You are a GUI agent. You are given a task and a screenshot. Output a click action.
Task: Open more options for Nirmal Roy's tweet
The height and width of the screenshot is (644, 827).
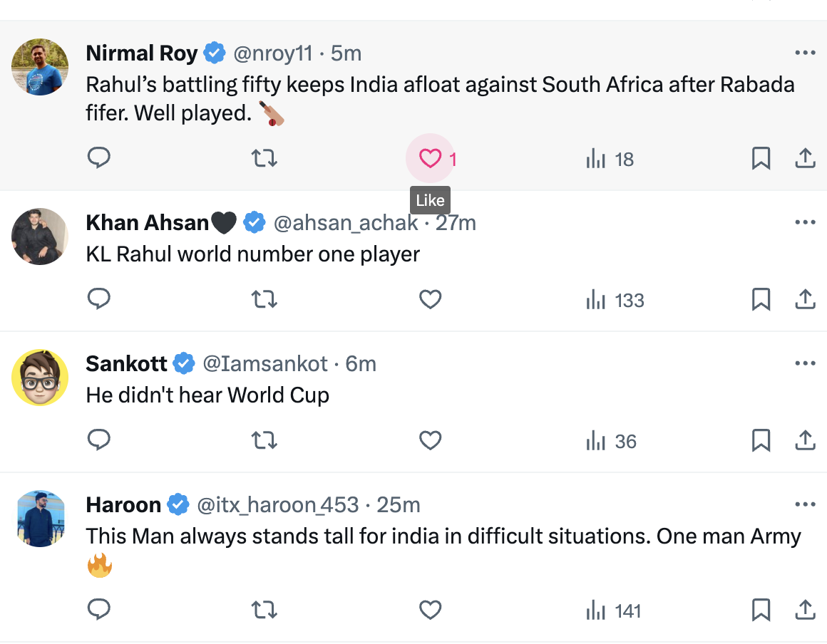(x=805, y=53)
